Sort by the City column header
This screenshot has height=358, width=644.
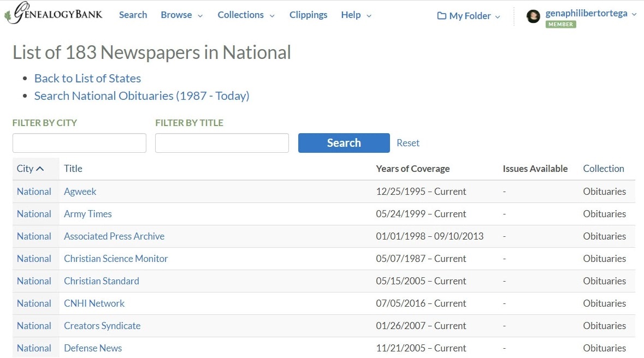25,169
